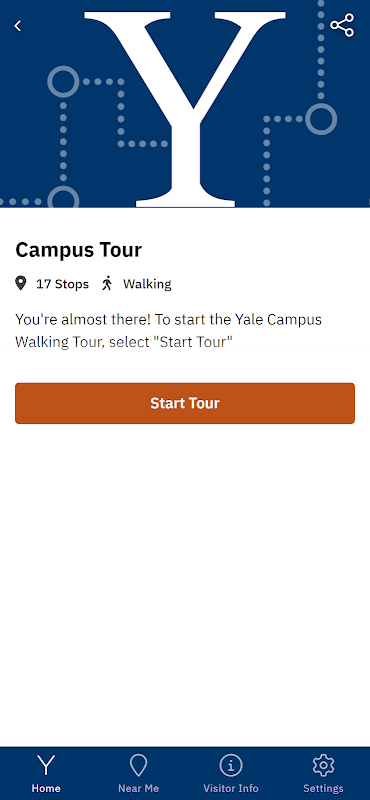Tap the route circle right of the Y

coord(321,119)
